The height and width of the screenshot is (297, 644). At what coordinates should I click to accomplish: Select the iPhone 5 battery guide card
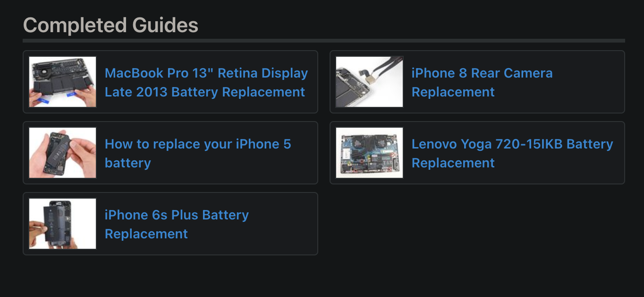coord(170,152)
